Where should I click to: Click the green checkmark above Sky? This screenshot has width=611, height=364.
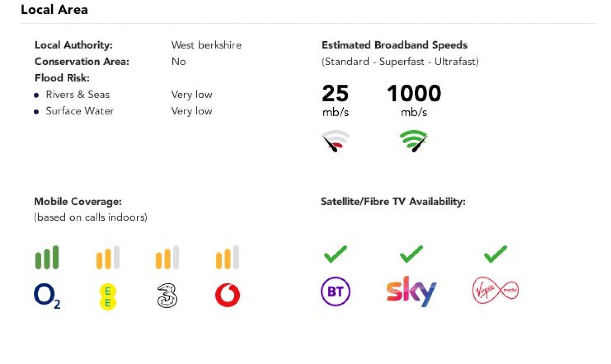pos(411,254)
